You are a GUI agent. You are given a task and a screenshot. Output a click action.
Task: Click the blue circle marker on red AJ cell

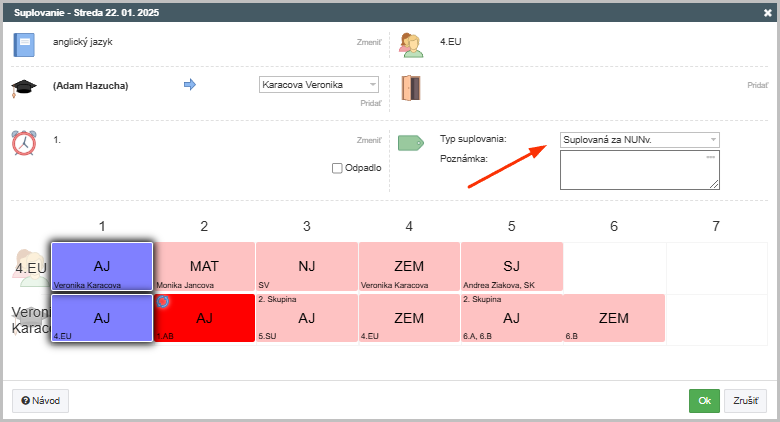(x=163, y=301)
